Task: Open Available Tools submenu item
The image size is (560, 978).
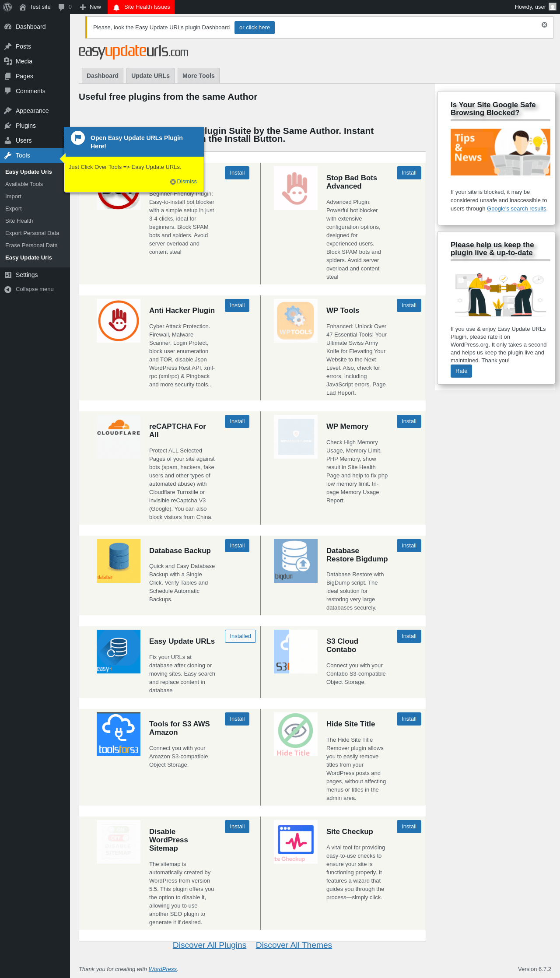Action: point(24,184)
